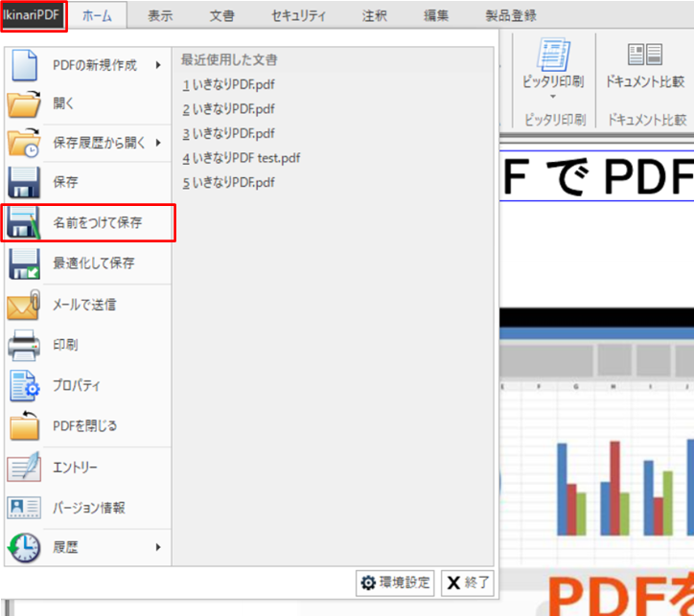This screenshot has height=616, width=694.
Task: Open the プロパティ menu label
Action: pos(76,385)
